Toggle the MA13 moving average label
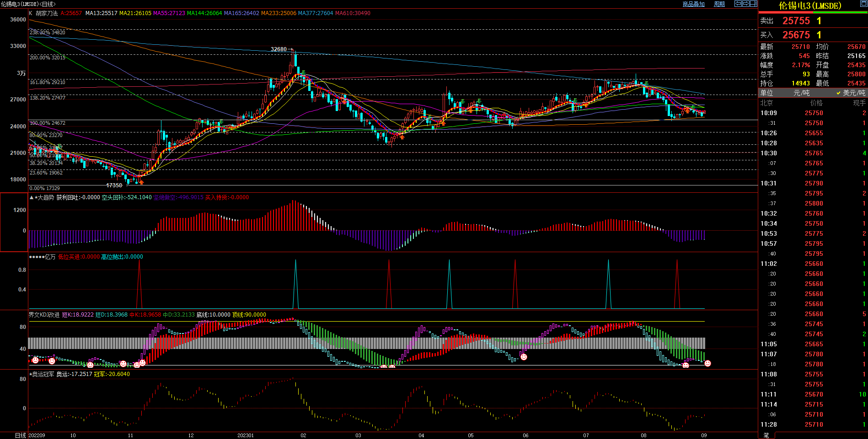 (101, 13)
